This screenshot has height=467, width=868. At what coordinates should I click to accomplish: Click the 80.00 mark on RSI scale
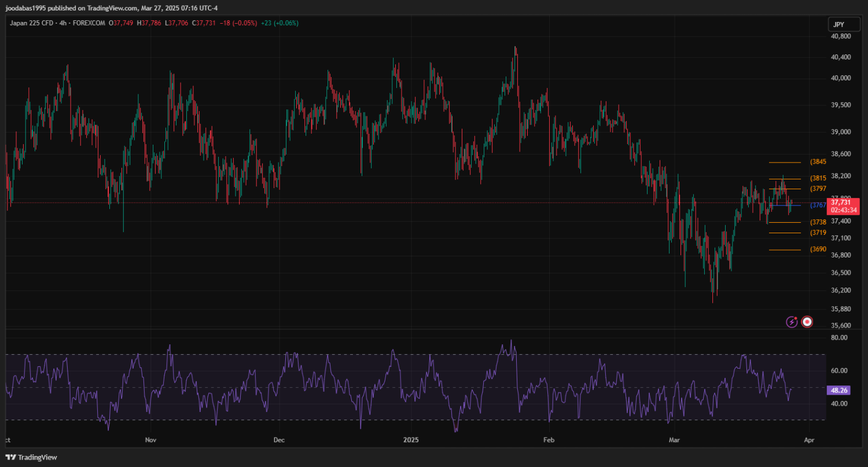pos(839,337)
